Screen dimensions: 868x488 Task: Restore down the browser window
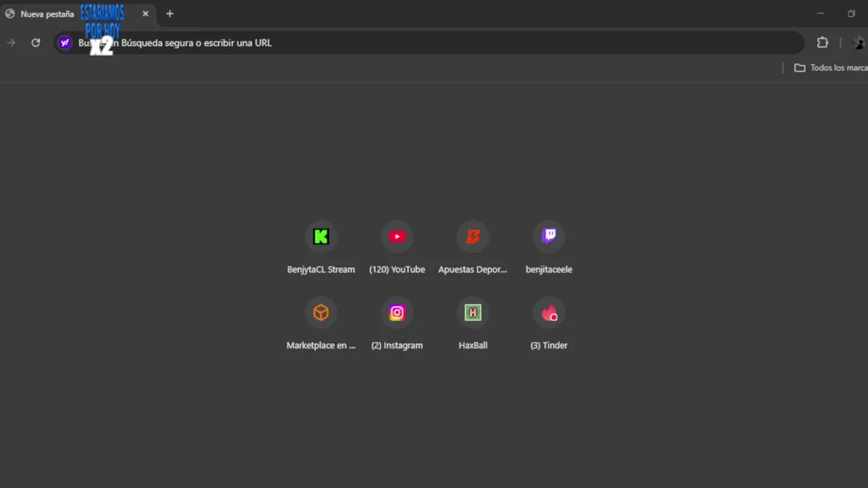851,14
